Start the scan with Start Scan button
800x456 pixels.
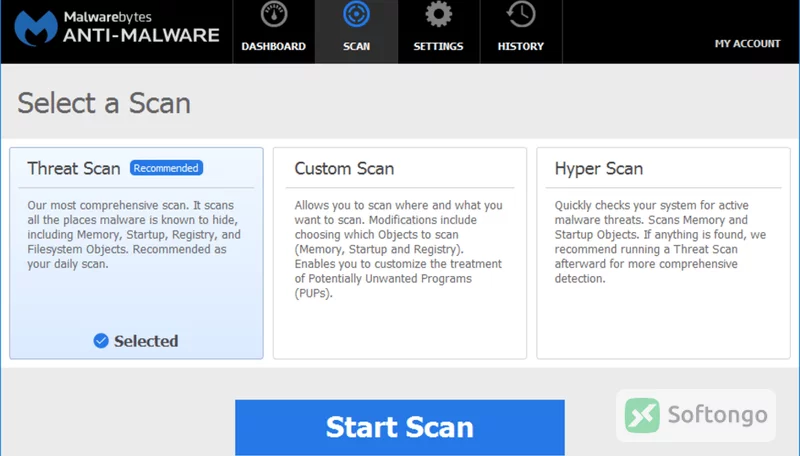399,427
